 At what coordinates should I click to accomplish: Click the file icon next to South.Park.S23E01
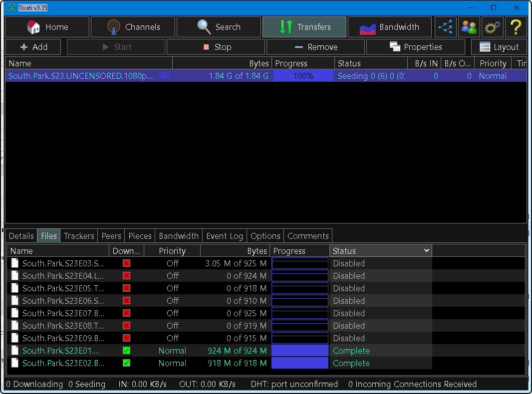click(15, 351)
